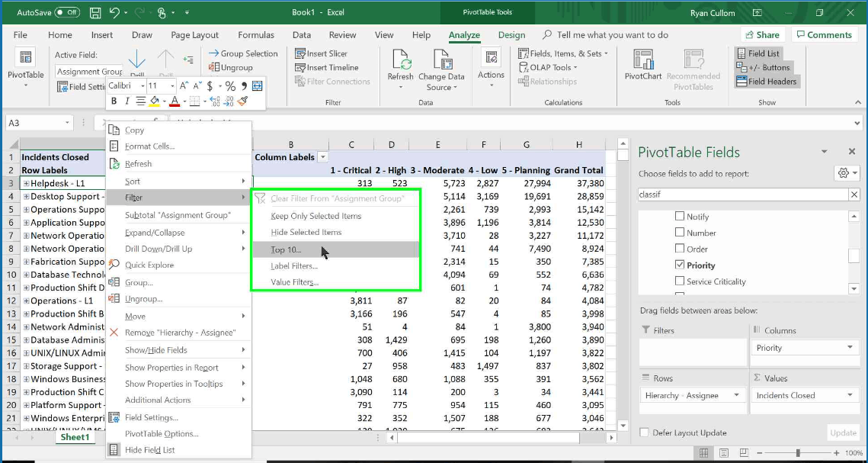Click the Increase Font Size icon
Image resolution: width=868 pixels, height=463 pixels.
click(184, 86)
